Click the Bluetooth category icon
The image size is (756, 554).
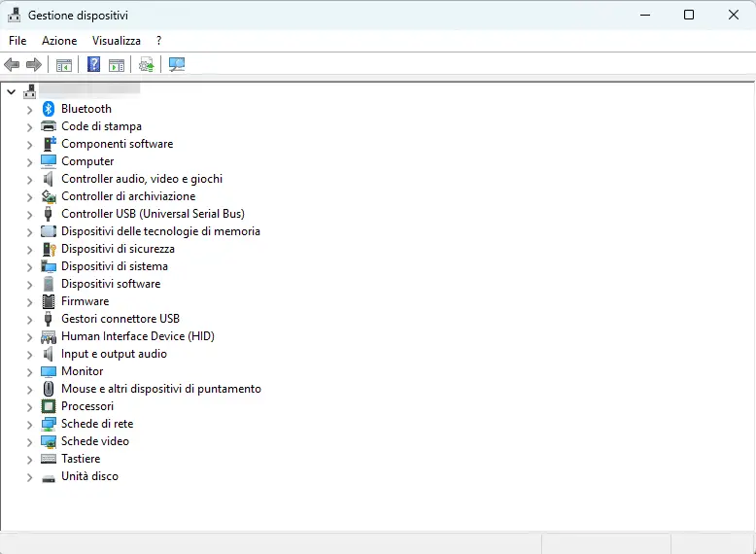(49, 109)
